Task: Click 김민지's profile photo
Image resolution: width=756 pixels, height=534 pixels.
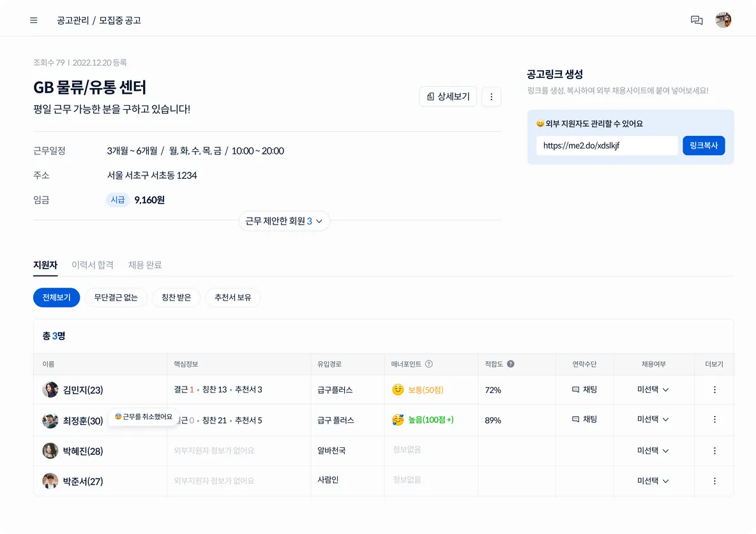Action: [50, 389]
